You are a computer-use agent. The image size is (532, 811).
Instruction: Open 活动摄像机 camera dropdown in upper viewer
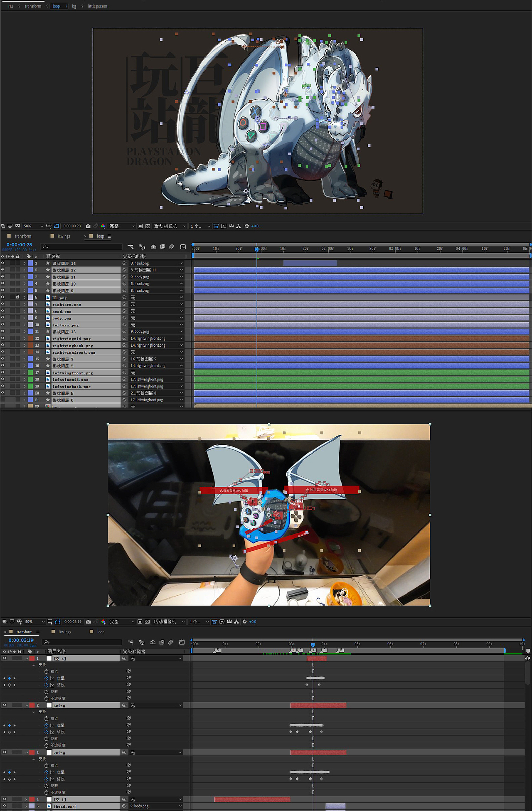click(x=170, y=226)
